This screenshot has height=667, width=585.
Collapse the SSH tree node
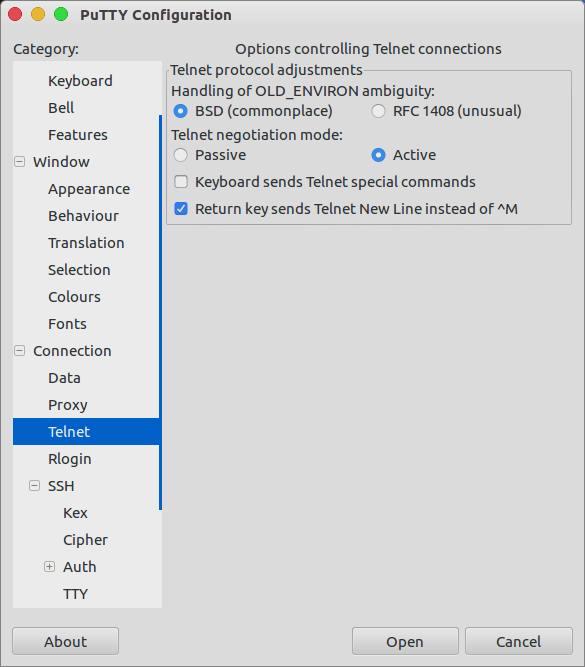(x=34, y=486)
